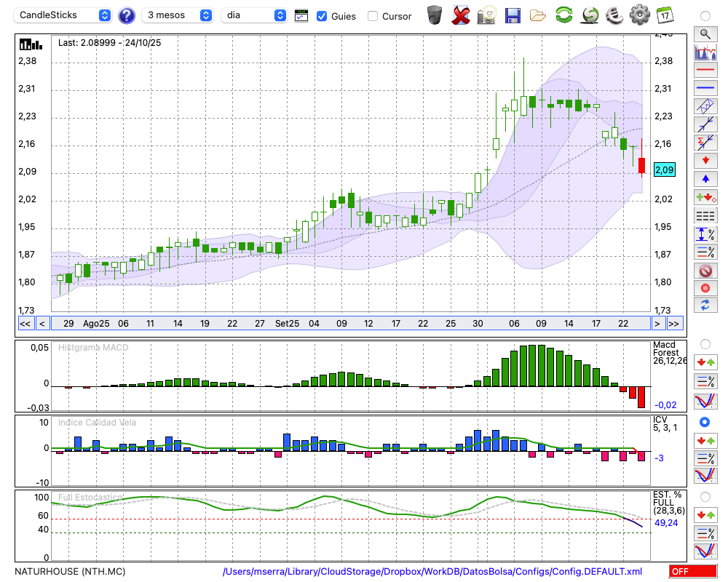The width and height of the screenshot is (728, 582).
Task: Click the red prohibition sign tool
Action: point(705,271)
